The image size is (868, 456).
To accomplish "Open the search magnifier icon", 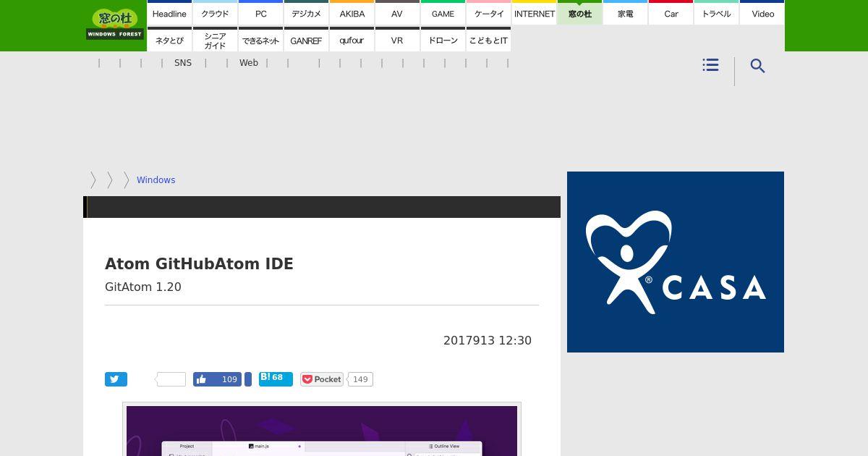I will 757,66.
